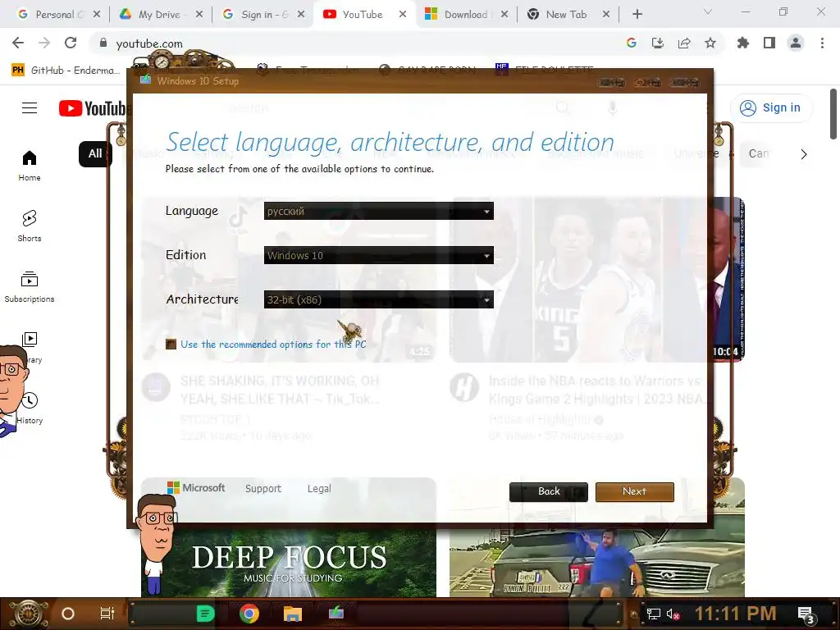Open History in the YouTube sidebar
This screenshot has width=840, height=630.
click(x=30, y=409)
